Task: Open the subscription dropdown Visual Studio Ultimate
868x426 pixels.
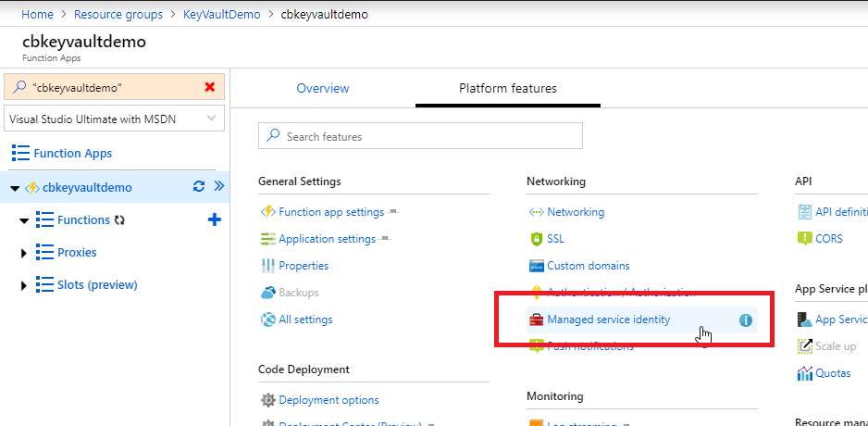Action: (x=114, y=119)
